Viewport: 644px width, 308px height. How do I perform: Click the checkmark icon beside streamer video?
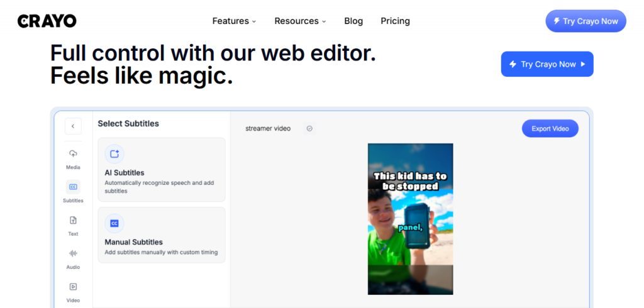click(x=309, y=128)
